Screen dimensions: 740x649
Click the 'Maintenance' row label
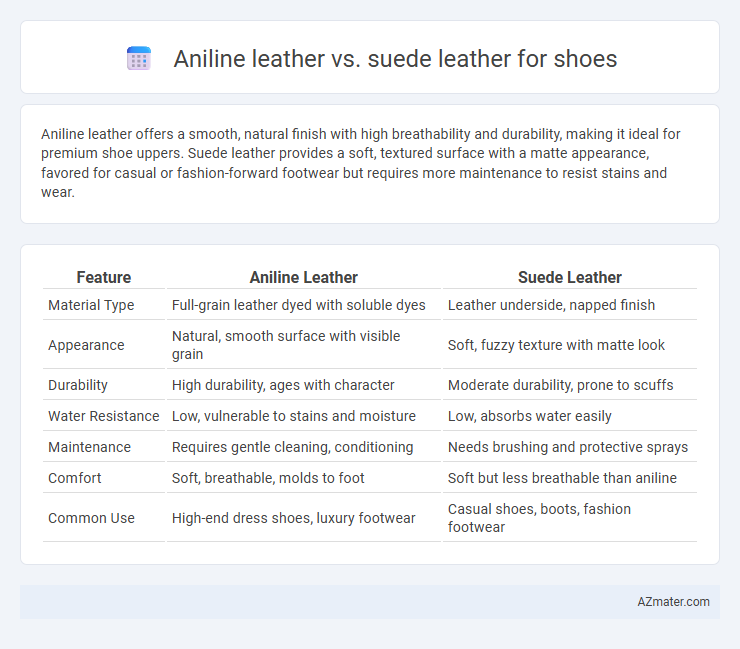pyautogui.click(x=90, y=447)
